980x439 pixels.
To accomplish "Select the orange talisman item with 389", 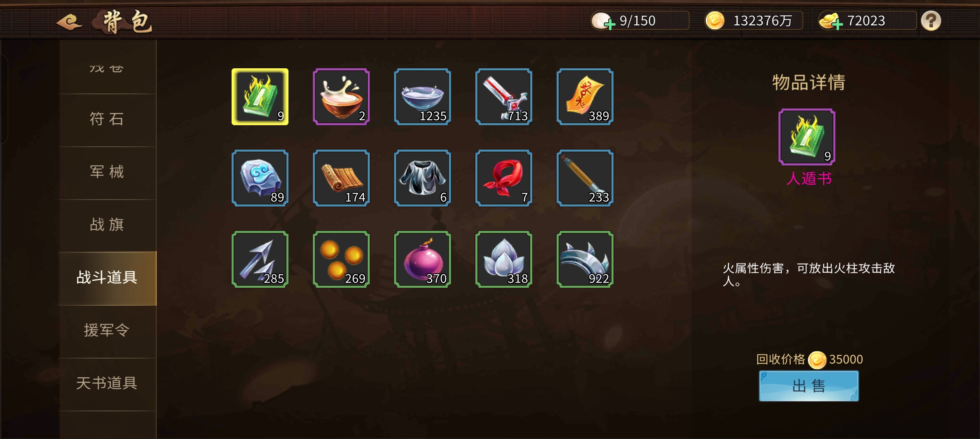I will pos(585,97).
